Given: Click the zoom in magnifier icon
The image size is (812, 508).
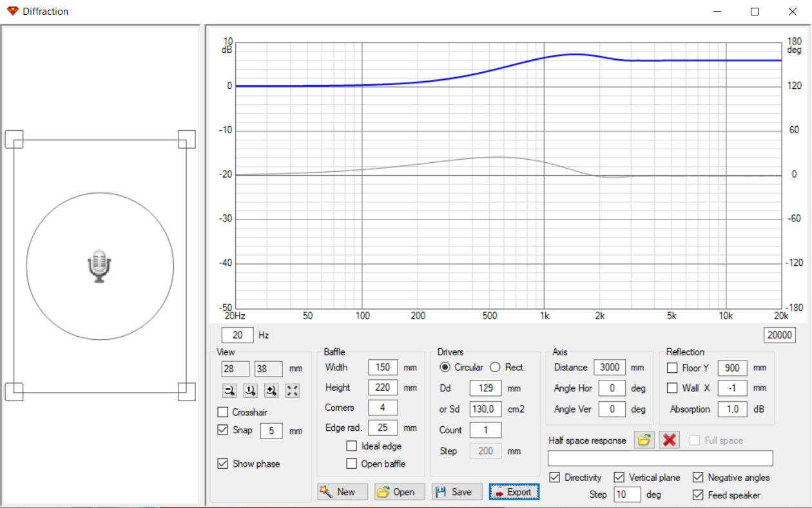Looking at the screenshot, I should tap(271, 390).
